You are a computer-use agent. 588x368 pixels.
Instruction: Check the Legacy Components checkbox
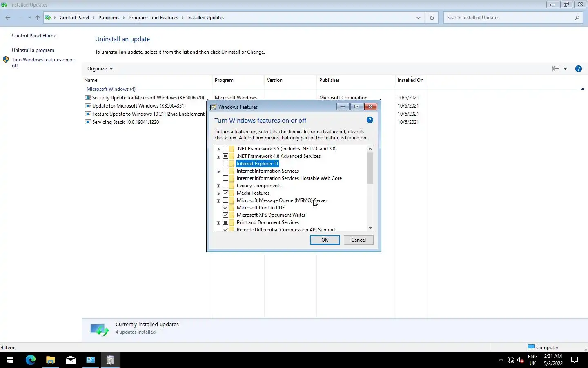click(225, 186)
